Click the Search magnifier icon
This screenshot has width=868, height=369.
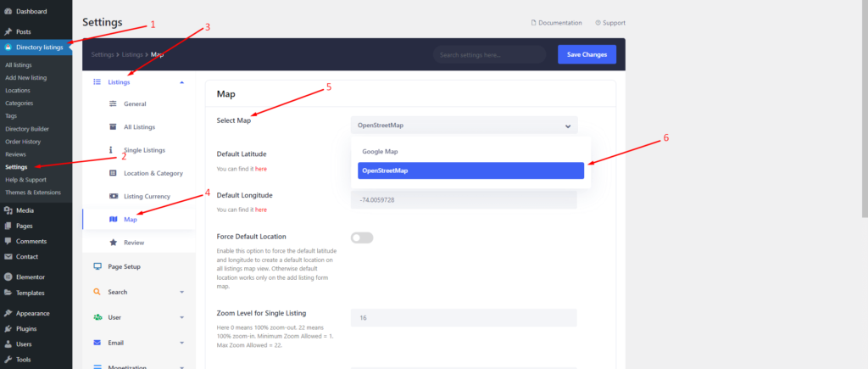pos(97,292)
